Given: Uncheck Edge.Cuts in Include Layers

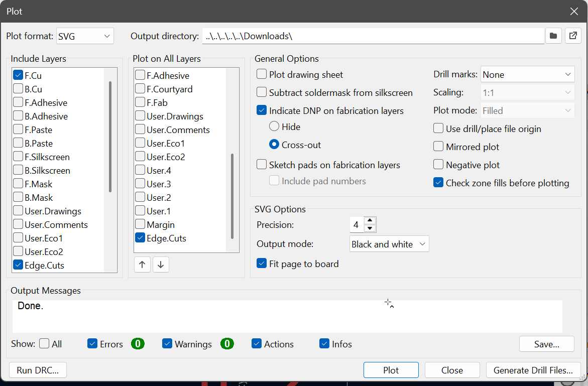Looking at the screenshot, I should (x=18, y=265).
